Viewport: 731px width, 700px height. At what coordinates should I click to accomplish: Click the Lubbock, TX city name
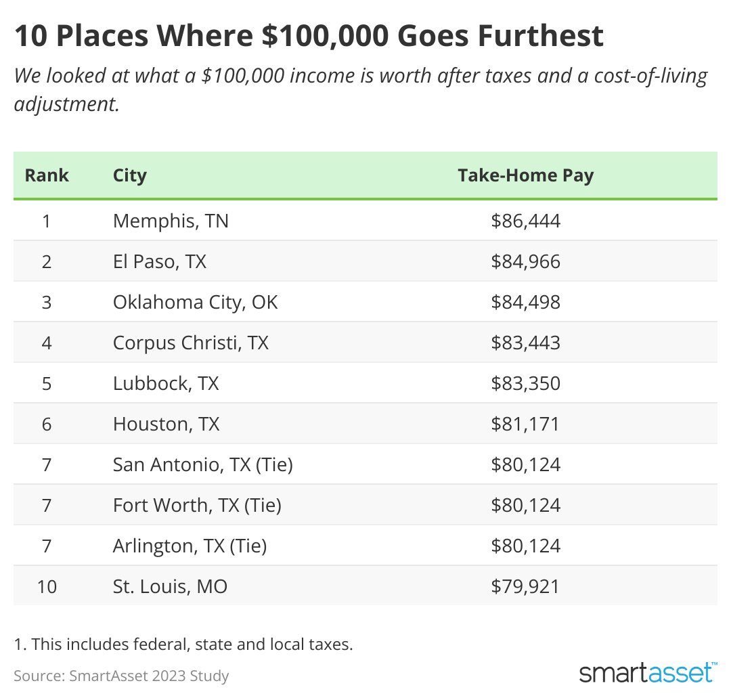coord(166,383)
